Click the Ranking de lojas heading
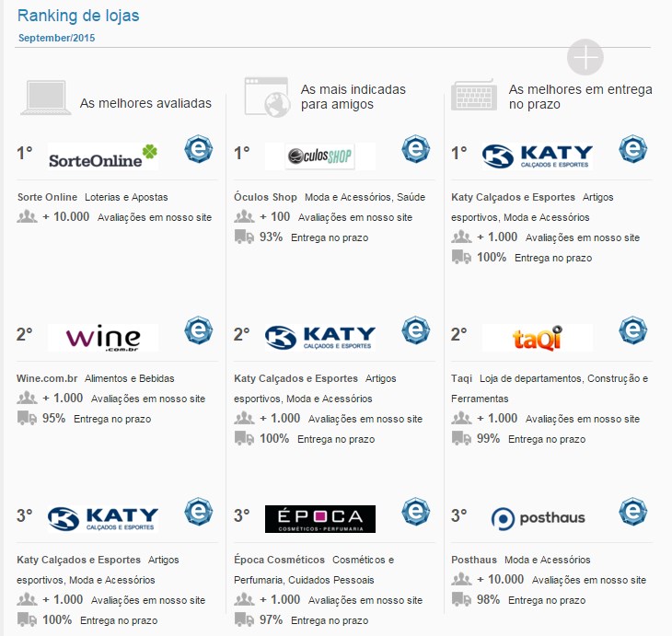Image resolution: width=672 pixels, height=636 pixels. (78, 16)
